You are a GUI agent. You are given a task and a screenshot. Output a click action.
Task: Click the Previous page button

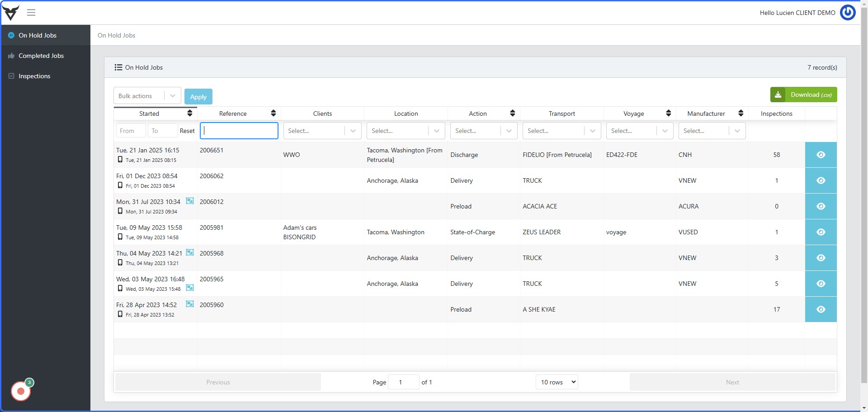pos(218,382)
